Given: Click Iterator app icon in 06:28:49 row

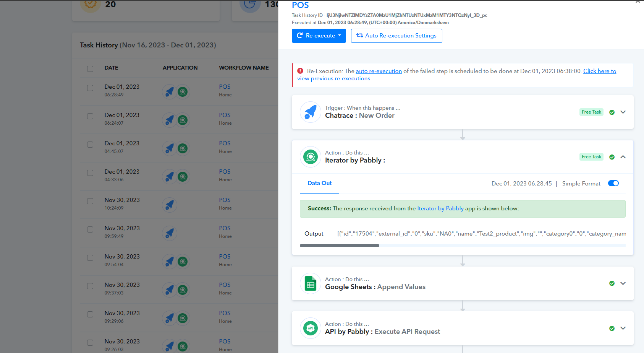Looking at the screenshot, I should [183, 92].
